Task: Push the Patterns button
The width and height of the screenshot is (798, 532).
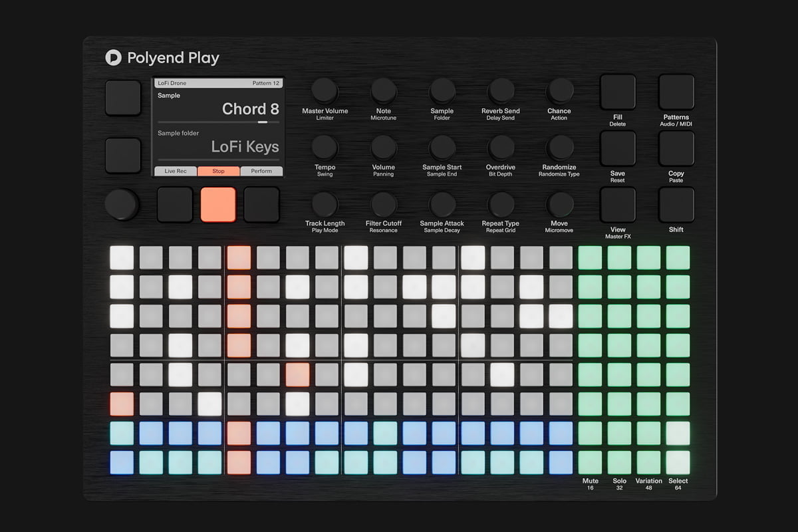Action: pos(676,92)
